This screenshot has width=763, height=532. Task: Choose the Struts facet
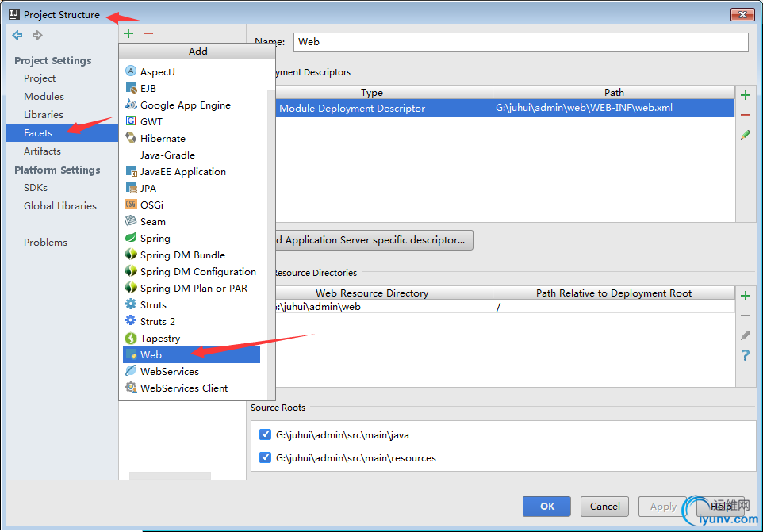(191, 305)
